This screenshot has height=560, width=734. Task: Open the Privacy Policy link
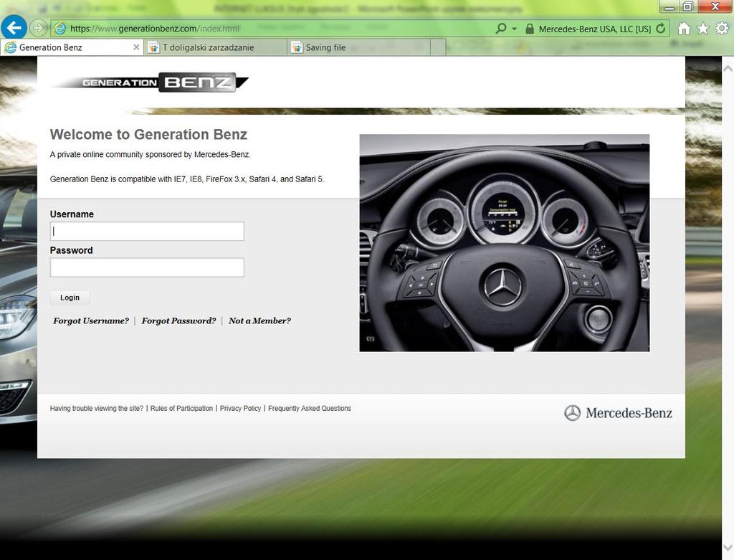[240, 408]
